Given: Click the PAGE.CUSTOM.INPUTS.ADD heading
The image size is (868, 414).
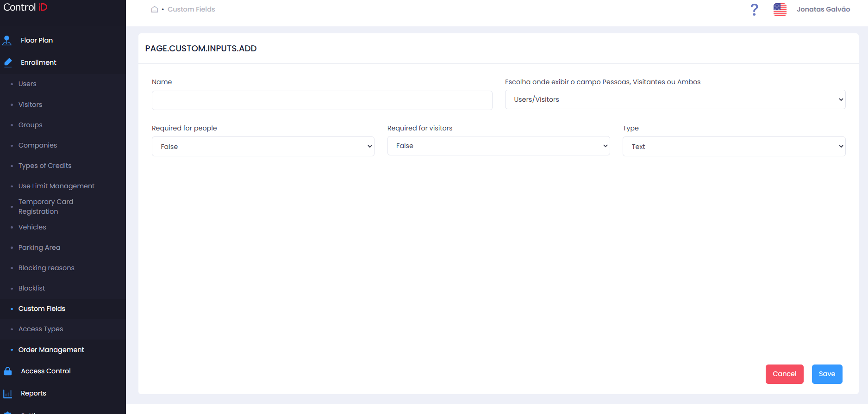Looking at the screenshot, I should 201,49.
